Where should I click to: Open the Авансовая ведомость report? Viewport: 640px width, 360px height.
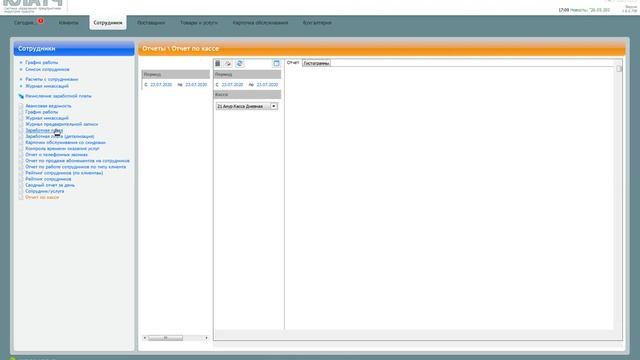click(x=48, y=106)
